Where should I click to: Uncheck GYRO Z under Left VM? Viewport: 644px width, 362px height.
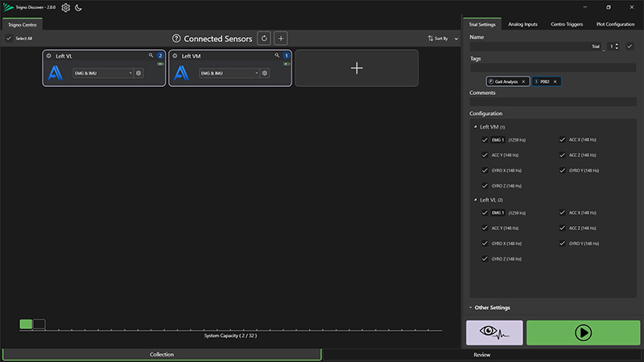coord(485,186)
